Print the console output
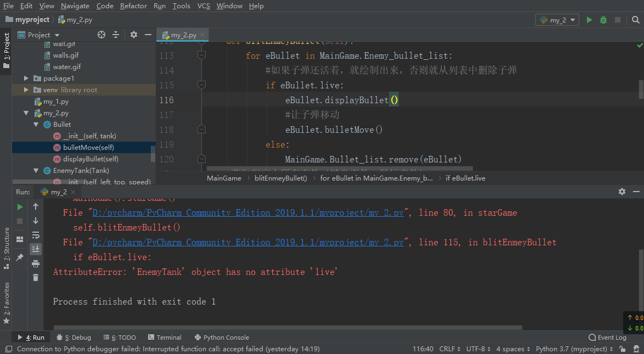644x354 pixels. (x=36, y=263)
